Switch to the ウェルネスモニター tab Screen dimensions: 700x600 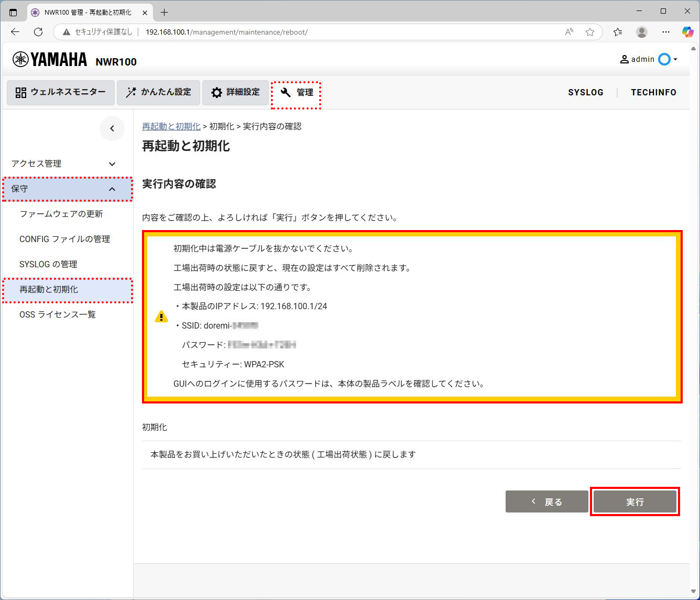coord(61,92)
